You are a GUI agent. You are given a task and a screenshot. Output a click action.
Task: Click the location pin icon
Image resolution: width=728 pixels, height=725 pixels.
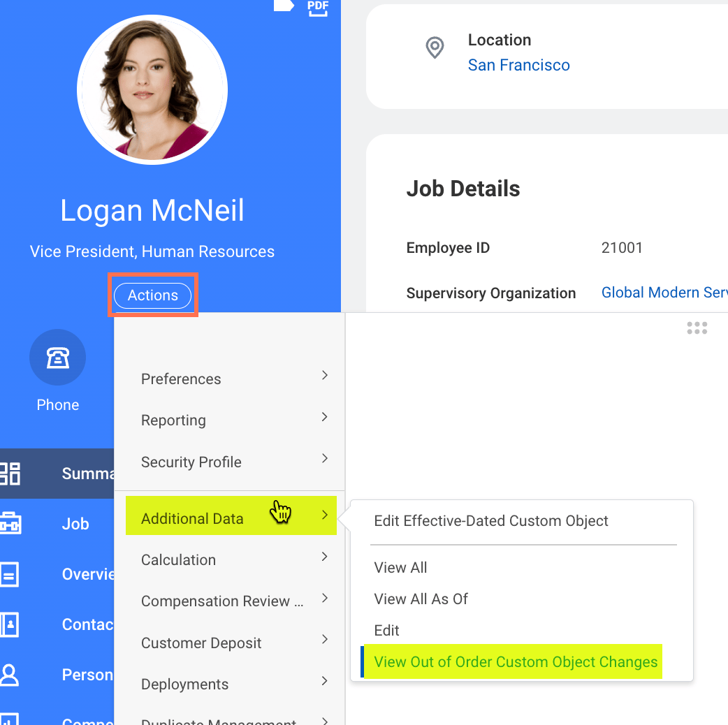(435, 47)
